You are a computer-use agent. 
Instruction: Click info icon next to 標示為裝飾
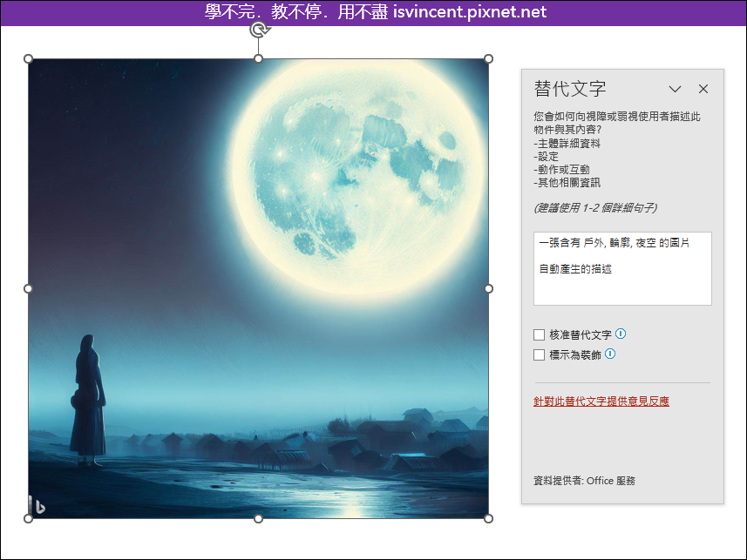pos(610,354)
